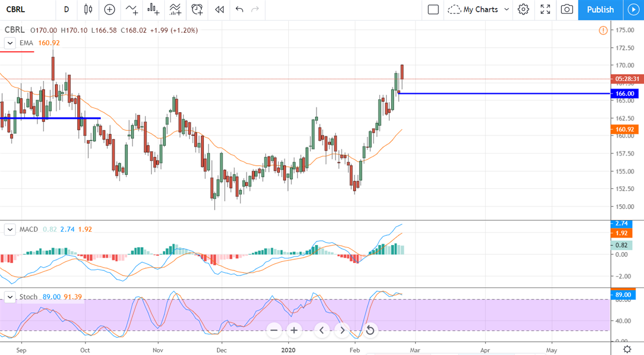Zoom out the chart with minus button

pyautogui.click(x=274, y=330)
